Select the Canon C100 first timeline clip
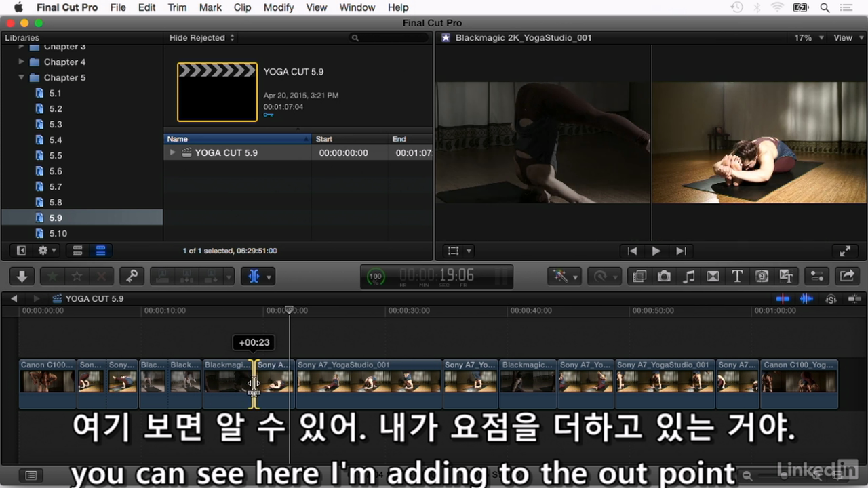The height and width of the screenshot is (488, 868). point(47,384)
